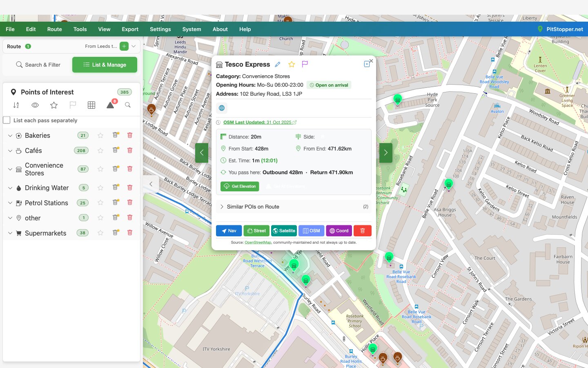588x368 pixels.
Task: Delete the Bakeries category with the red trash icon
Action: 130,135
